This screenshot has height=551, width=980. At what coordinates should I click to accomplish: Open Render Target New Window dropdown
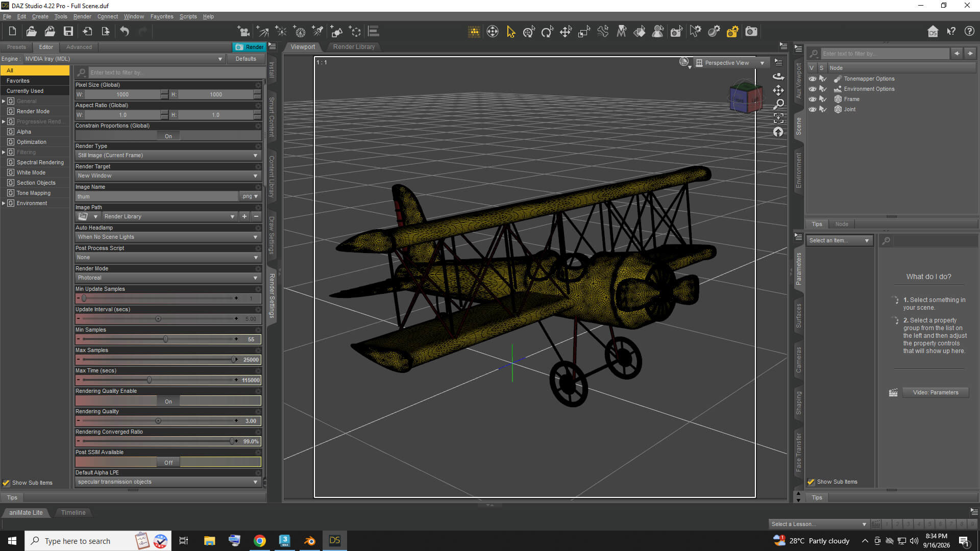pyautogui.click(x=168, y=176)
